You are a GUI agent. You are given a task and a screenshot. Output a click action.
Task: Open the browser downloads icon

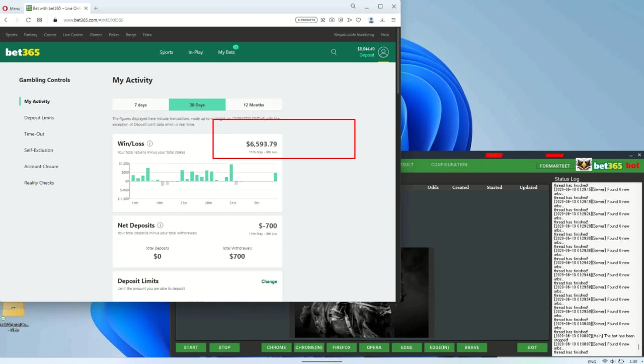tap(382, 20)
